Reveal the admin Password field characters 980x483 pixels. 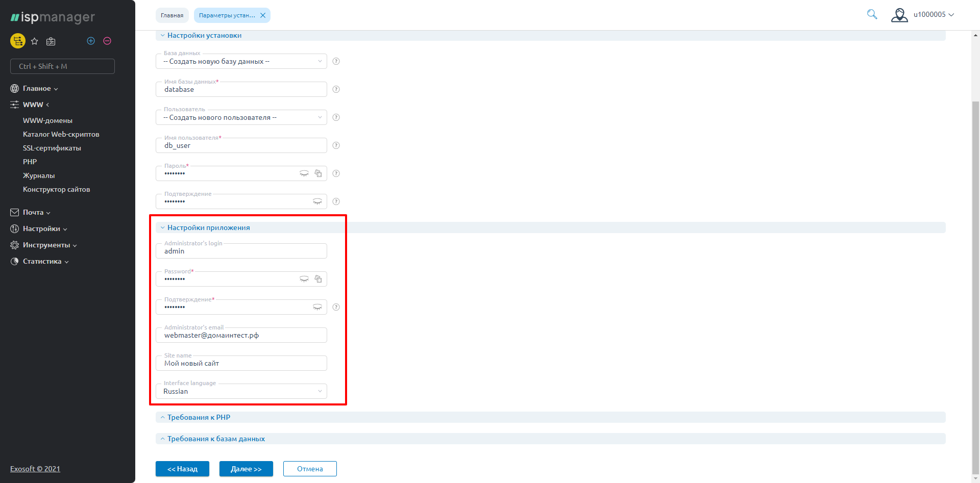pos(304,279)
